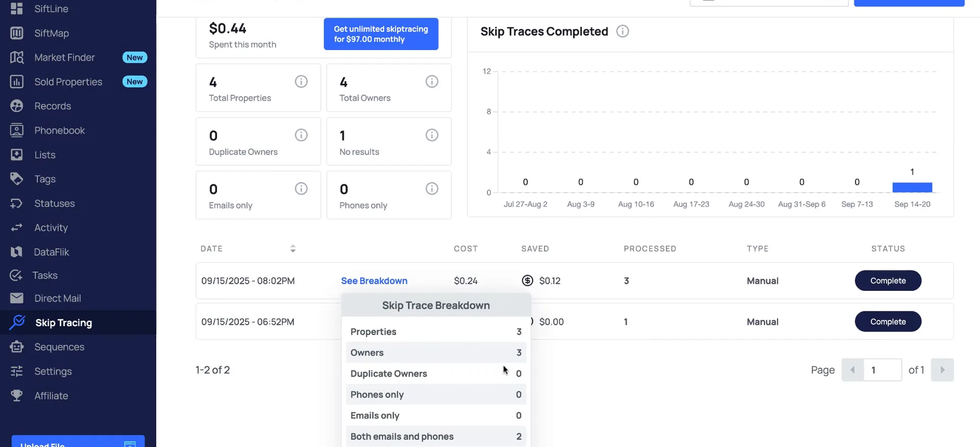Click the Sold Properties chart icon

(17, 82)
